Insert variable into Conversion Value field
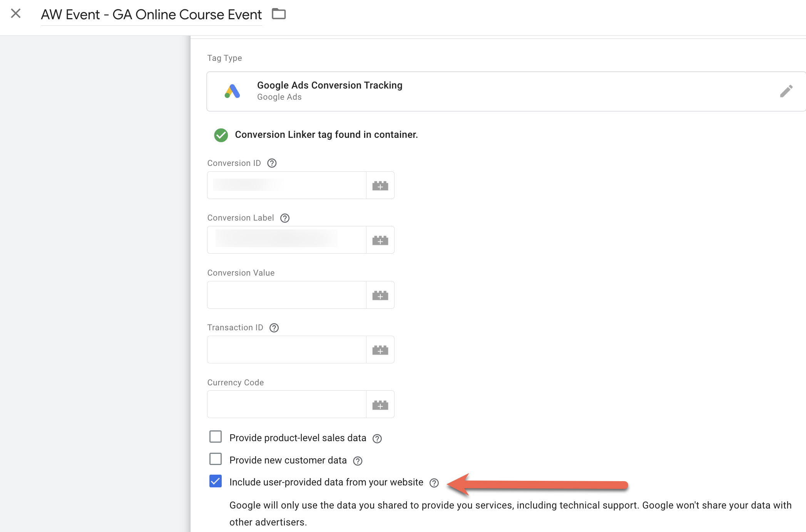Screen dimensions: 806x532 point(380,295)
